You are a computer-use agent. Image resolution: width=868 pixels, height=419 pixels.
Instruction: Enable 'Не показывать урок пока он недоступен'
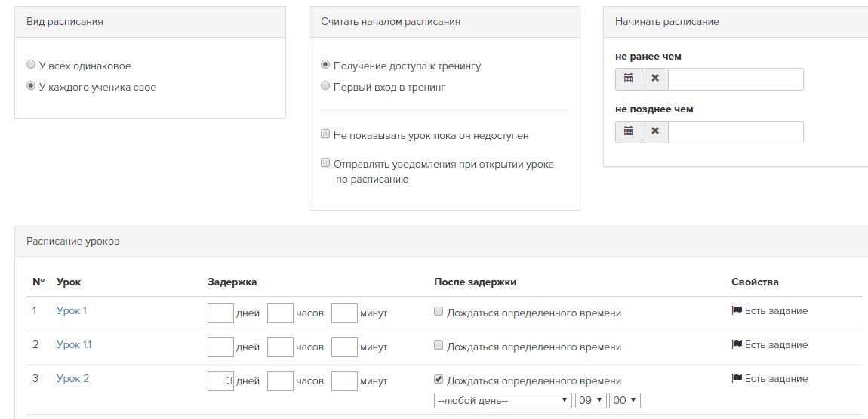tap(325, 134)
